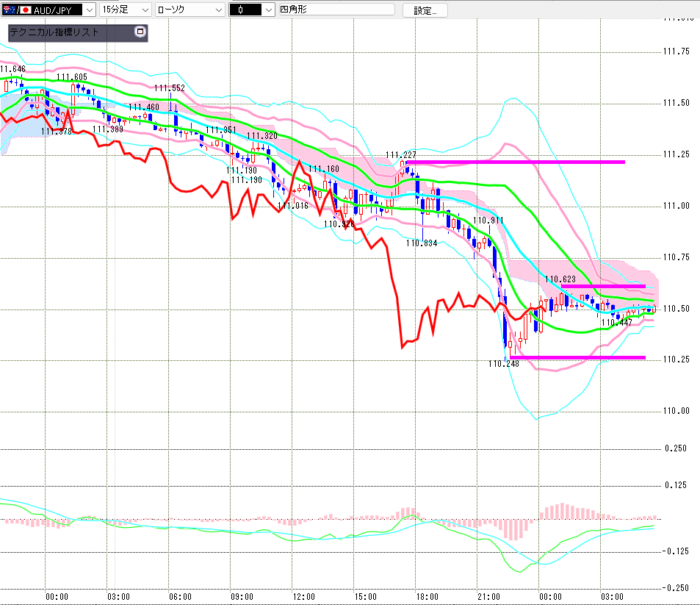Click the 111.605 price label on chart
Image resolution: width=700 pixels, height=605 pixels.
72,77
